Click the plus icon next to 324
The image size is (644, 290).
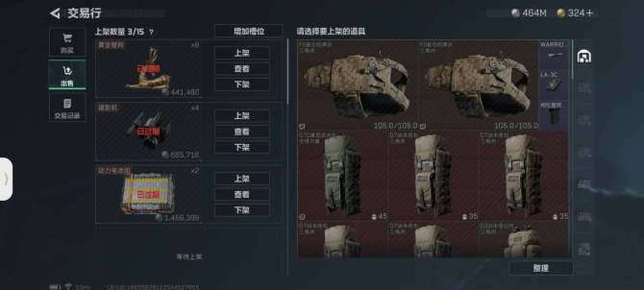[590, 13]
